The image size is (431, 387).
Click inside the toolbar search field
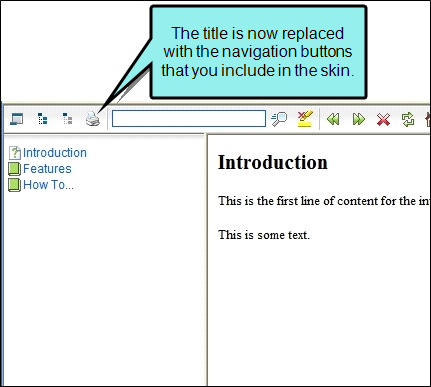coord(189,119)
